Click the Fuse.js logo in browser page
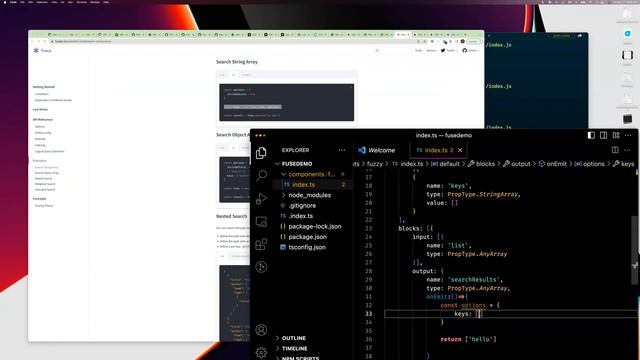Screen dimensions: 640x360 pos(42,51)
